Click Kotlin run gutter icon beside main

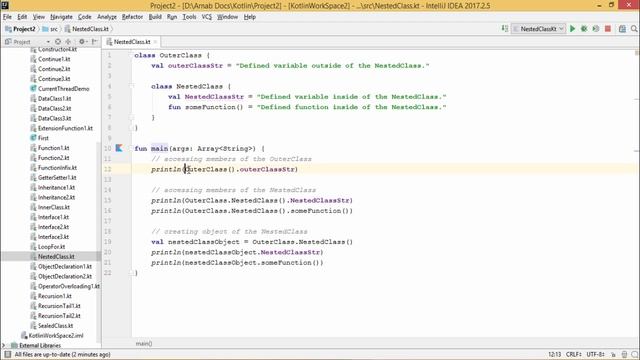(x=119, y=148)
